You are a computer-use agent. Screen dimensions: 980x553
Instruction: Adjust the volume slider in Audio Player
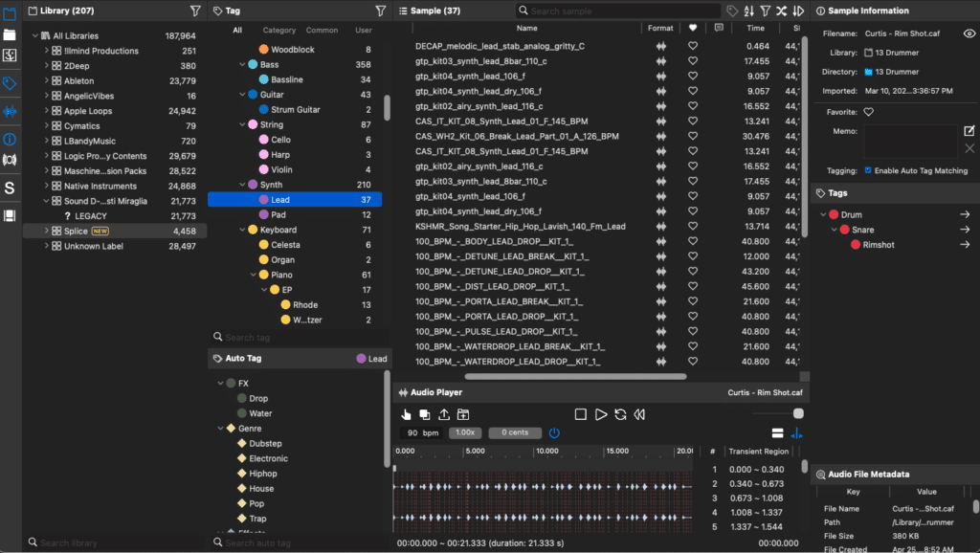coord(797,413)
